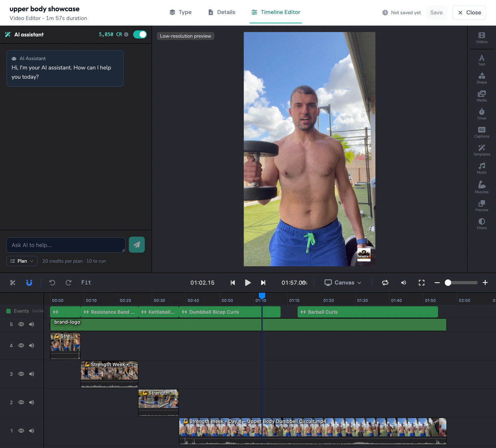Turn off the AI assistant switch

tap(140, 34)
